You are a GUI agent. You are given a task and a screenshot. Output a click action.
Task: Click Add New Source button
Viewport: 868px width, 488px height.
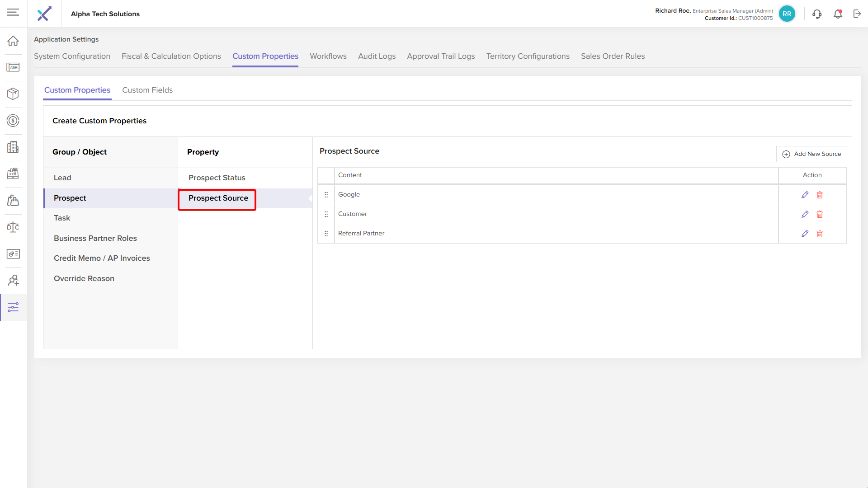[811, 154]
